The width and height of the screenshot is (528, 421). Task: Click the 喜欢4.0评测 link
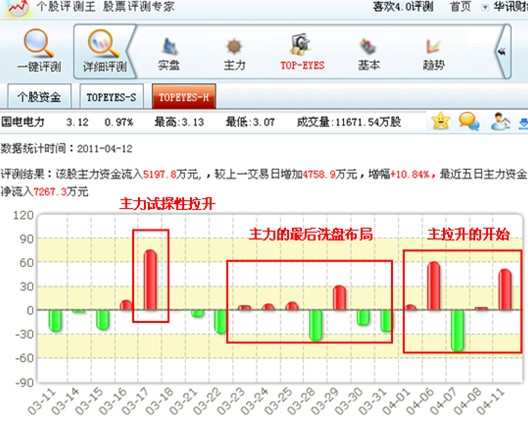coord(403,7)
